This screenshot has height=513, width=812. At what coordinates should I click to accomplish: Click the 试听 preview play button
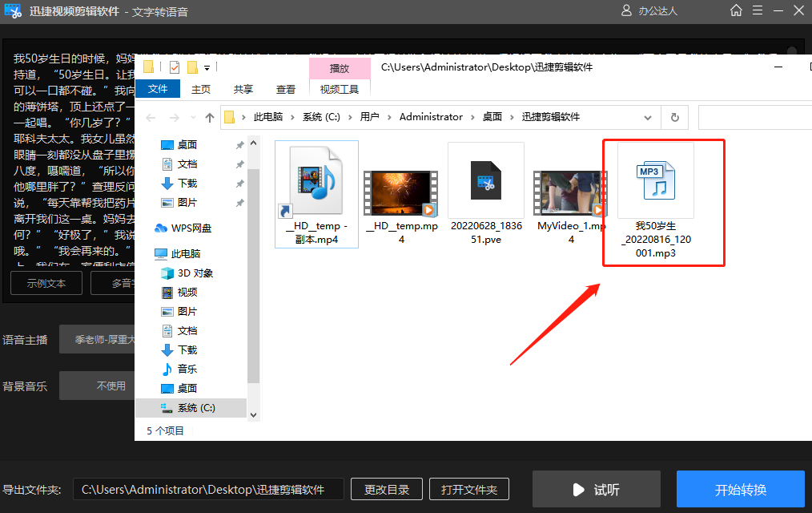tap(596, 489)
